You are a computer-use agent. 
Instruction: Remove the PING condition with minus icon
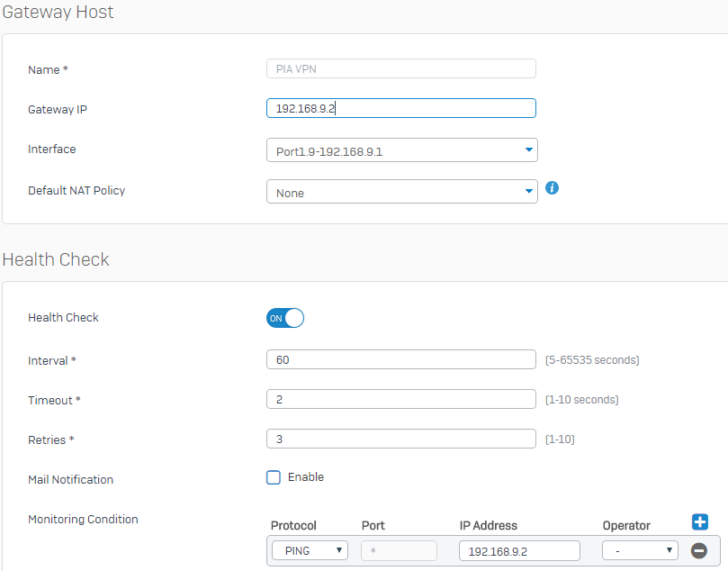coord(698,550)
